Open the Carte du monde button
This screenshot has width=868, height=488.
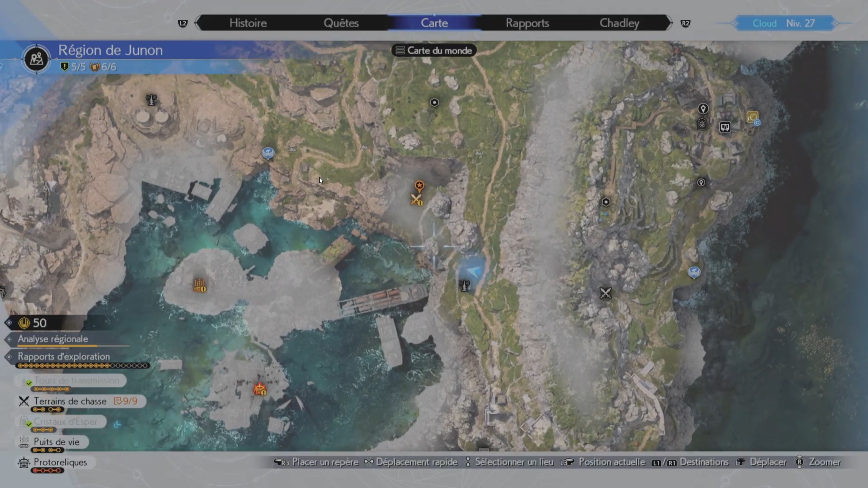[x=434, y=50]
